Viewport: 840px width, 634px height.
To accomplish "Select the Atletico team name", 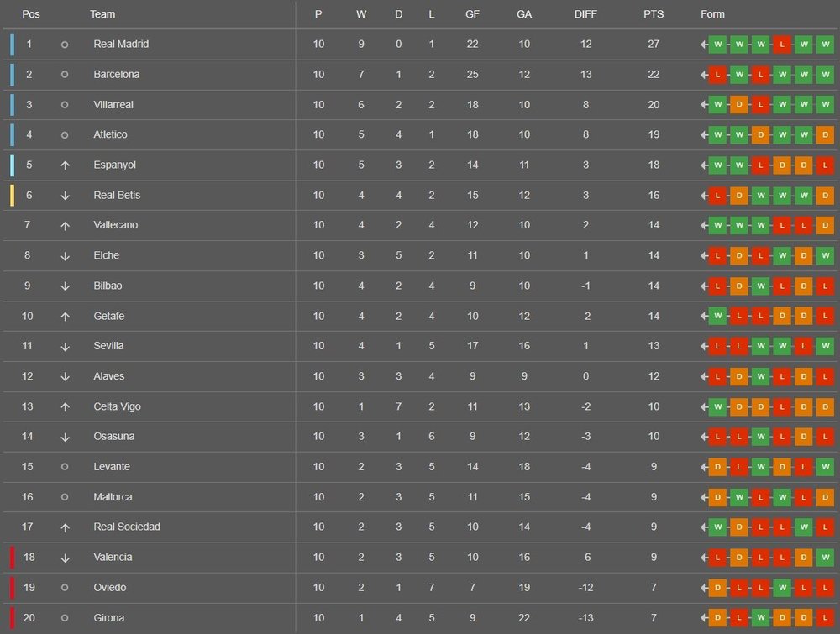I will point(110,134).
